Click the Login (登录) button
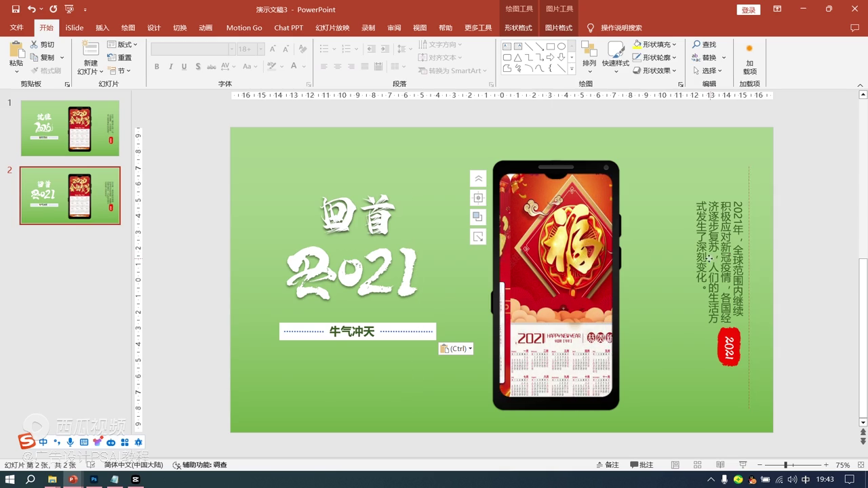 (749, 9)
